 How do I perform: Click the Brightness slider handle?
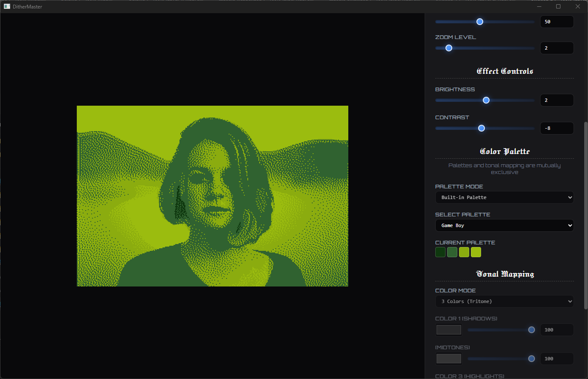[486, 100]
